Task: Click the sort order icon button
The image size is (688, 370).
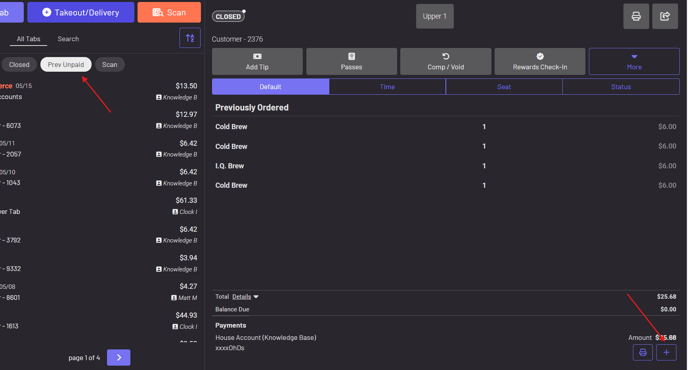Action: tap(190, 38)
